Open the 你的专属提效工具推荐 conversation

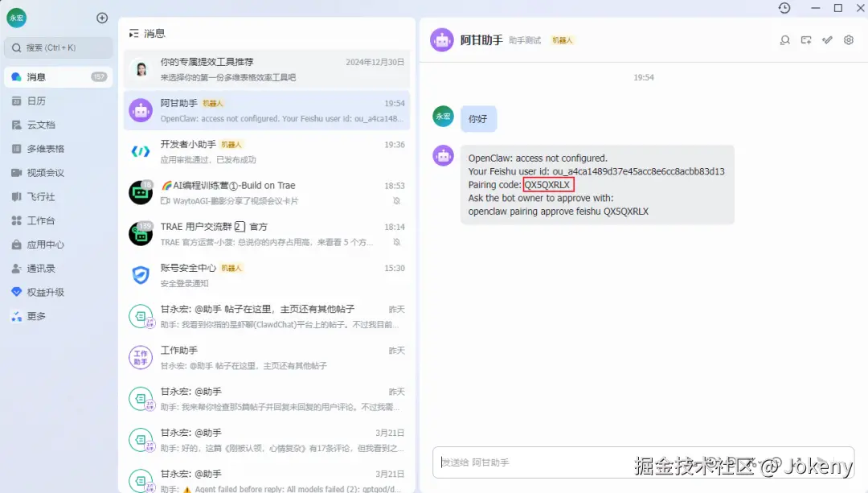266,69
